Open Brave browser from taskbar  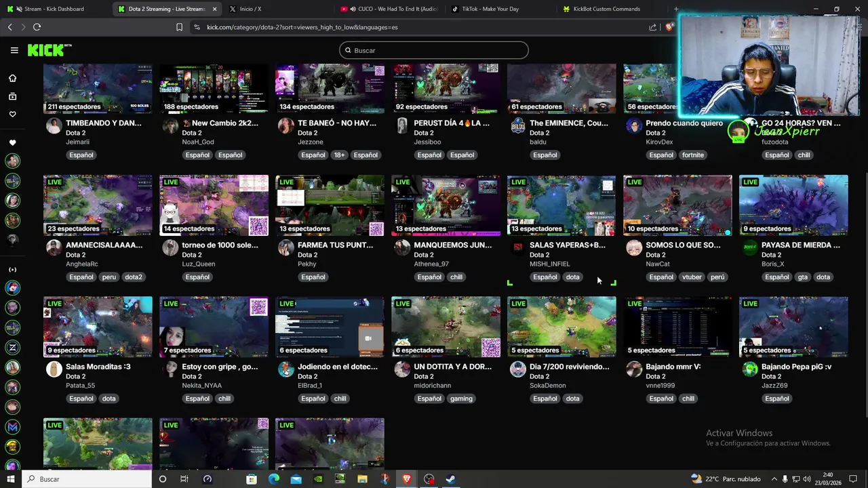pyautogui.click(x=406, y=479)
